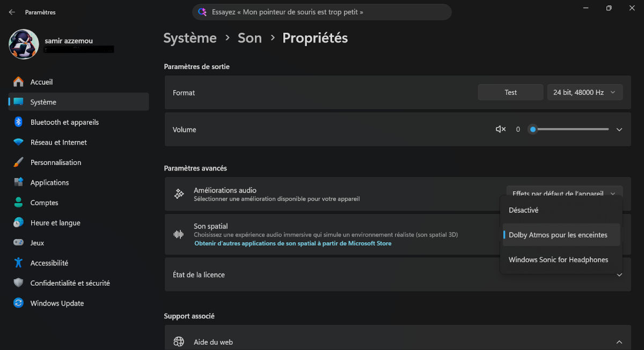The height and width of the screenshot is (350, 644).
Task: Open the 24 bit, 48000 Hz format dropdown
Action: tap(585, 92)
